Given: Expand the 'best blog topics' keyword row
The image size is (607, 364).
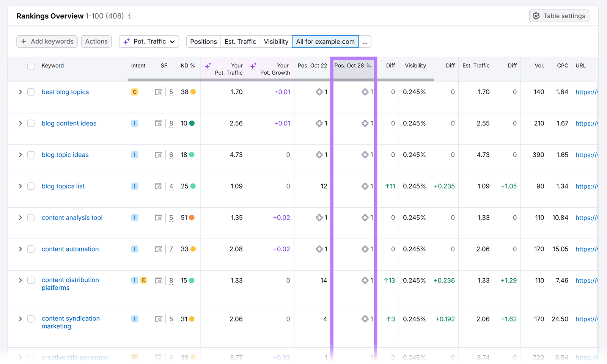Looking at the screenshot, I should pos(20,92).
